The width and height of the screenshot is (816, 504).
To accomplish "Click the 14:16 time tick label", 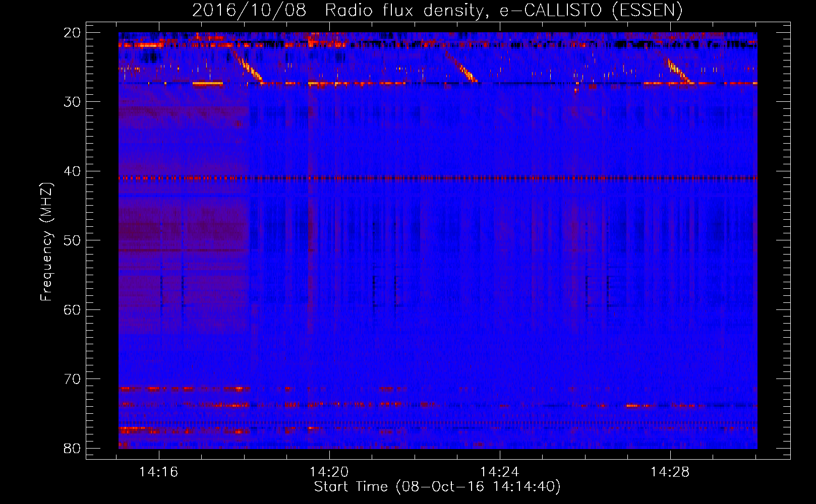I will point(159,472).
